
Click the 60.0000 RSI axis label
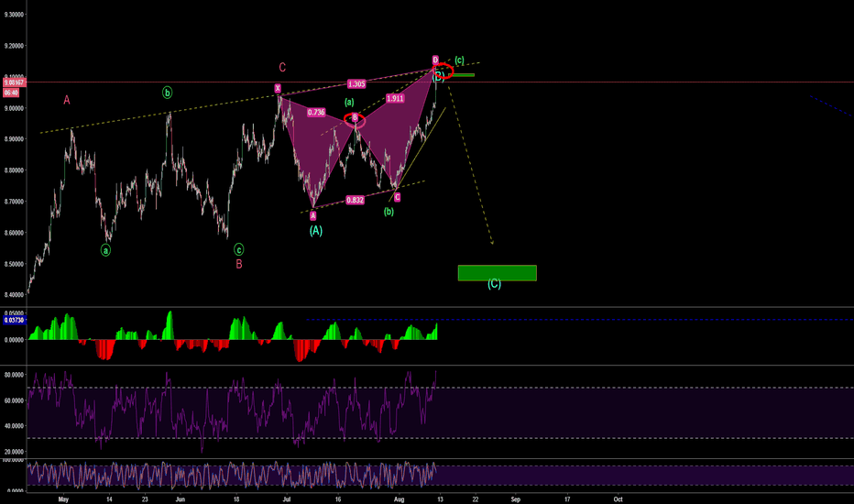[x=14, y=400]
